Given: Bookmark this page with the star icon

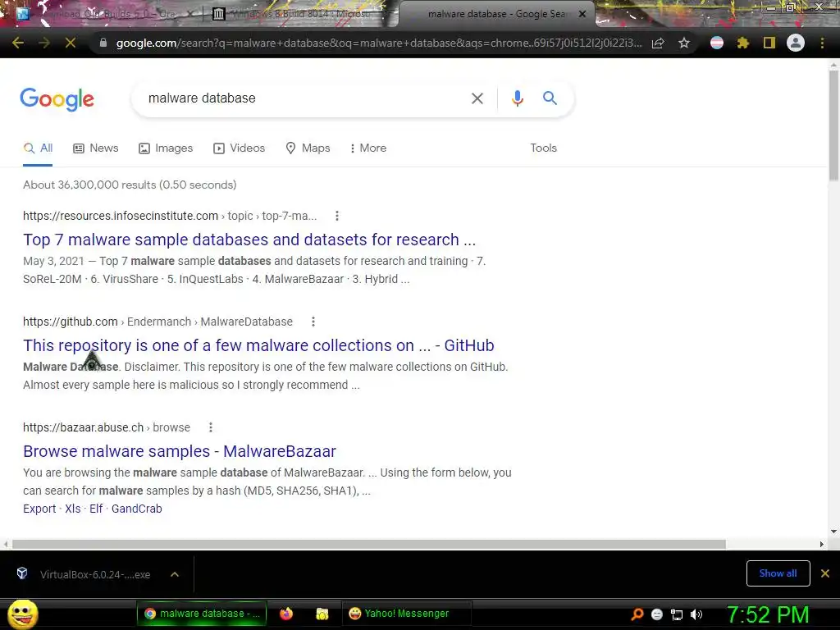Looking at the screenshot, I should point(684,43).
